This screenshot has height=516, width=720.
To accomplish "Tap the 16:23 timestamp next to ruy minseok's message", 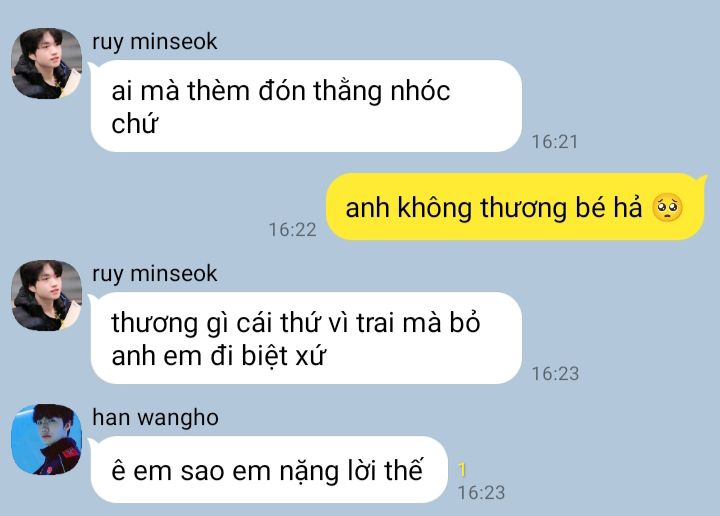I will pyautogui.click(x=555, y=374).
